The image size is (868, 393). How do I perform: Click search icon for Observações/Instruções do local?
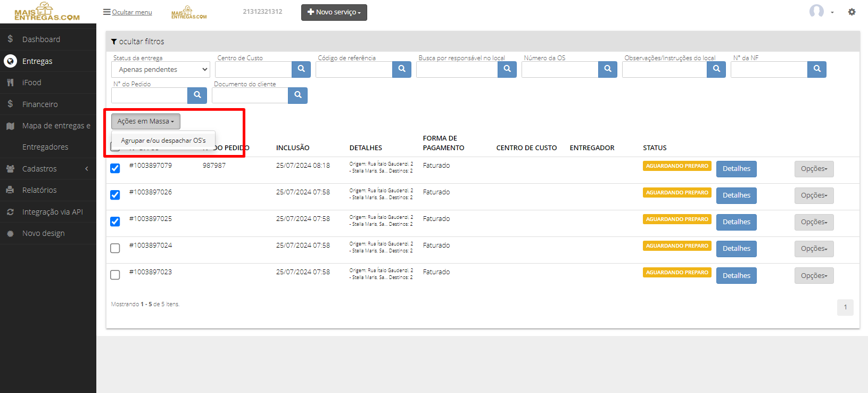716,69
